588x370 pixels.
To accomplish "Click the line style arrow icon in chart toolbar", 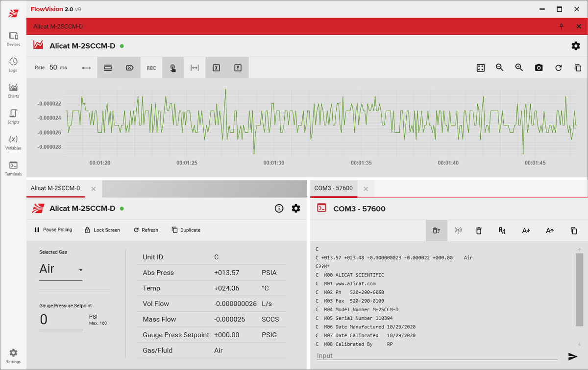I will [87, 68].
